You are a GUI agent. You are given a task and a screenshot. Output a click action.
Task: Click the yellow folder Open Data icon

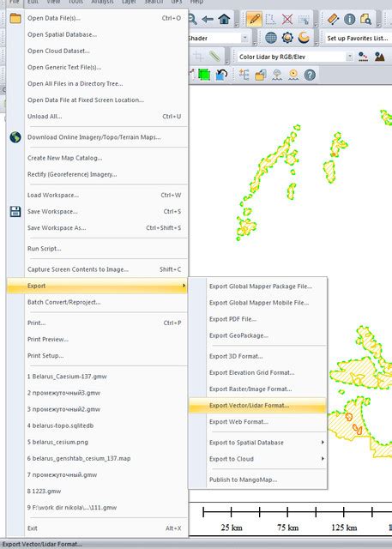coord(15,18)
